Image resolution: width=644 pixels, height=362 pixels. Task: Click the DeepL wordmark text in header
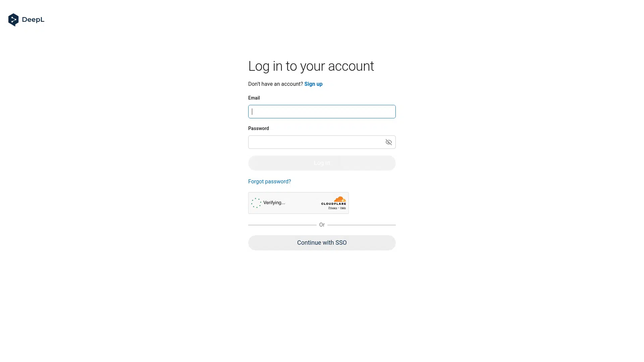33,20
